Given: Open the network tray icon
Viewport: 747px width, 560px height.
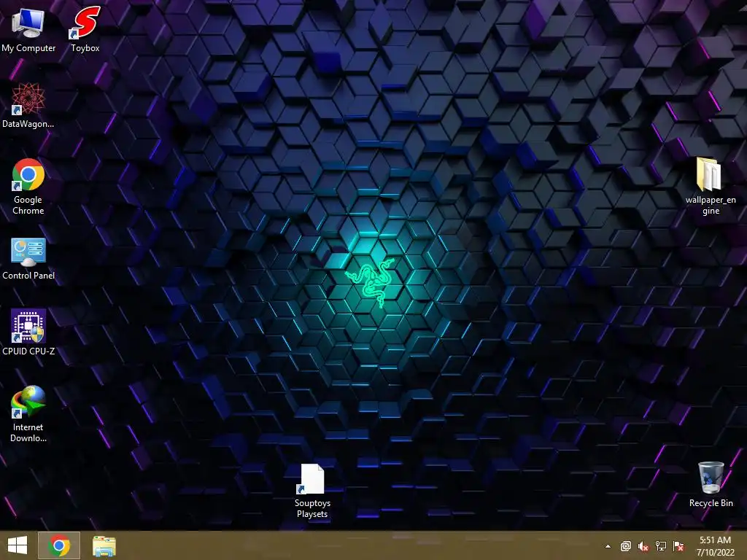Looking at the screenshot, I should coord(661,546).
